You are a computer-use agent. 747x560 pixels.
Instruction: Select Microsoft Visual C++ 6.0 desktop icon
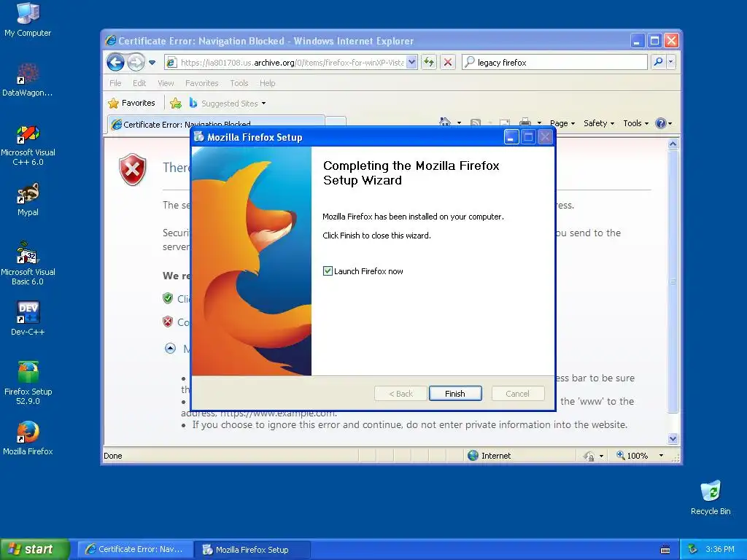[28, 145]
